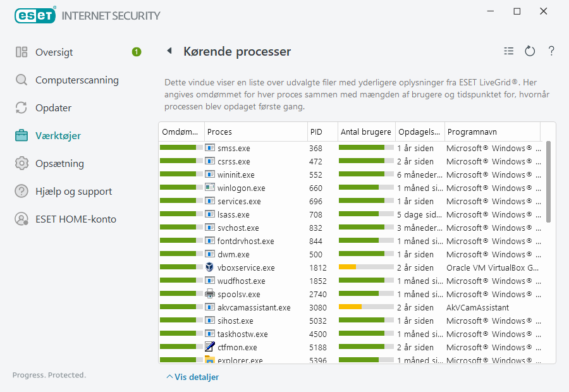Click the akvcamassistant.exe user count bar
Image resolution: width=569 pixels, height=392 pixels.
[x=366, y=307]
